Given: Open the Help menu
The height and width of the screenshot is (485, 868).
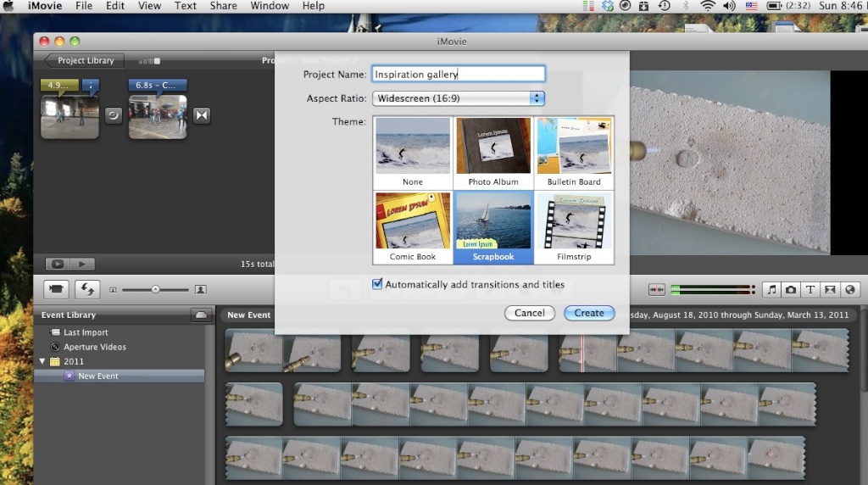Looking at the screenshot, I should click(314, 6).
